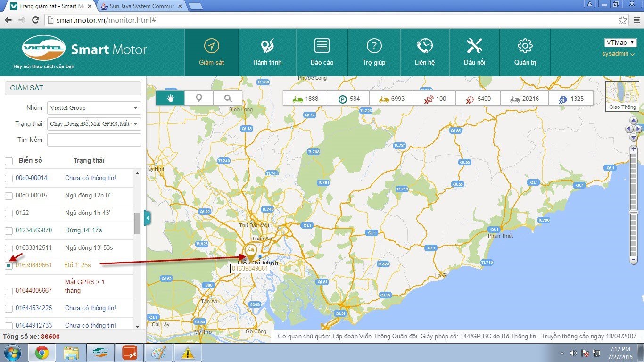Click the vehicle link 01644534225

[33, 308]
